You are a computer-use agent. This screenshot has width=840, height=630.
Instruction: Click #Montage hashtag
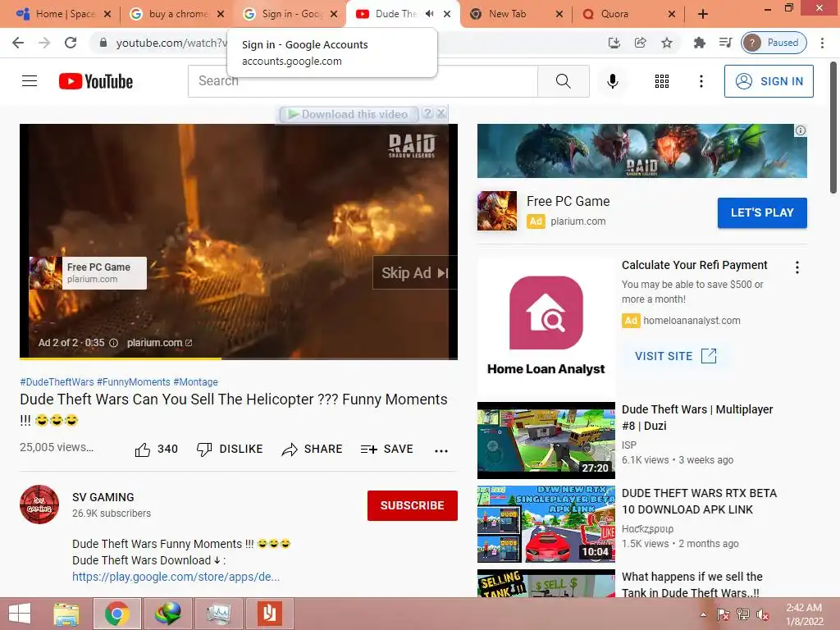[x=195, y=382]
